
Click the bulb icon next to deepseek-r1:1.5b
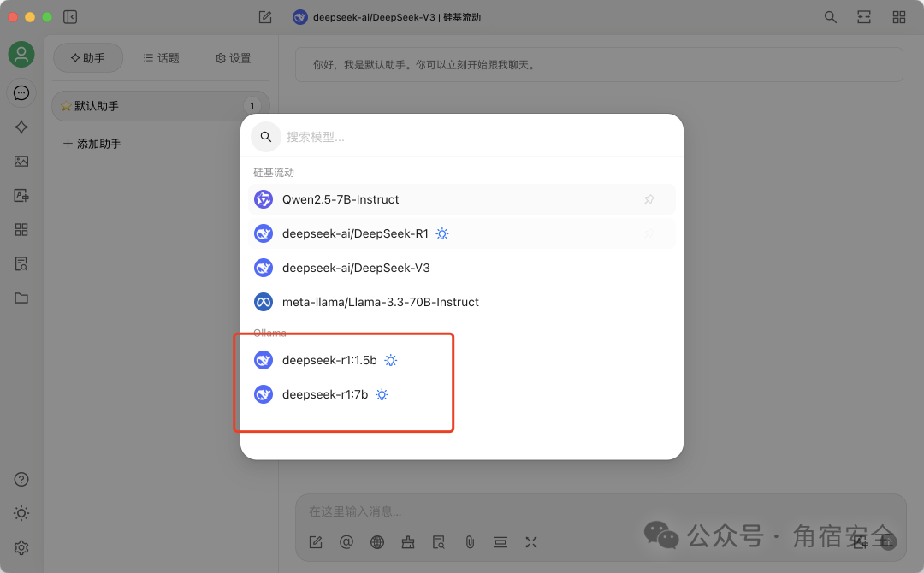pos(391,360)
